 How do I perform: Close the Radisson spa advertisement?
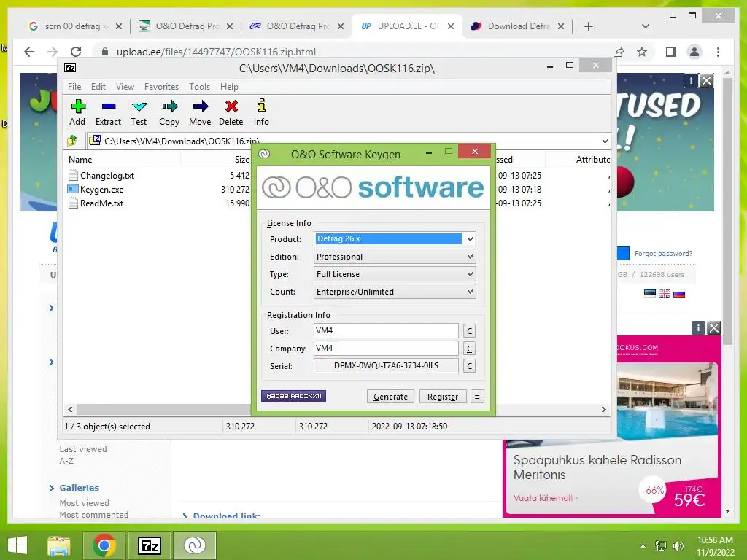(714, 327)
